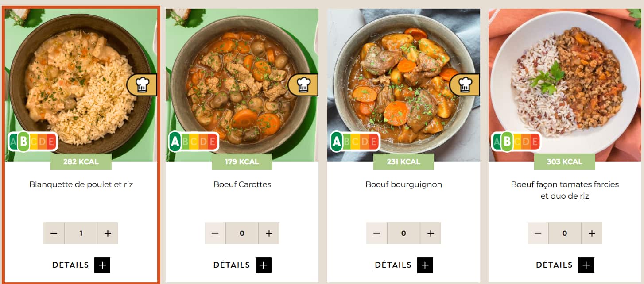Click chef hat badge on Boeuf bourguignon
644x284 pixels.
pos(464,85)
